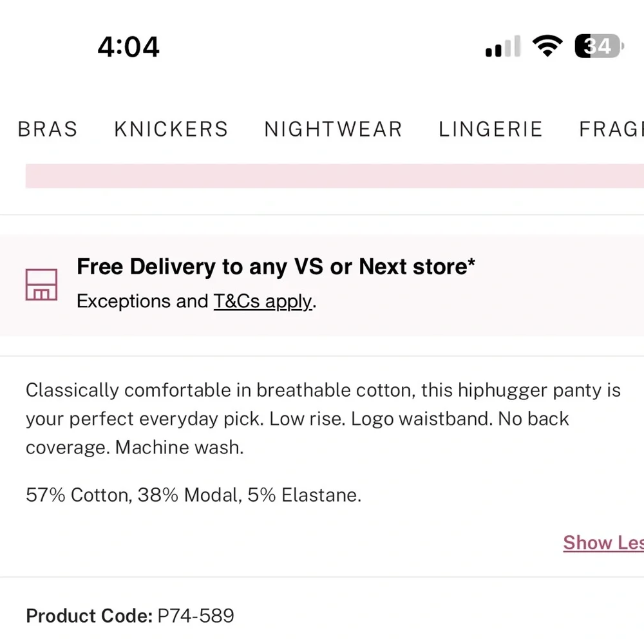Click the Exceptions and text

(x=142, y=301)
